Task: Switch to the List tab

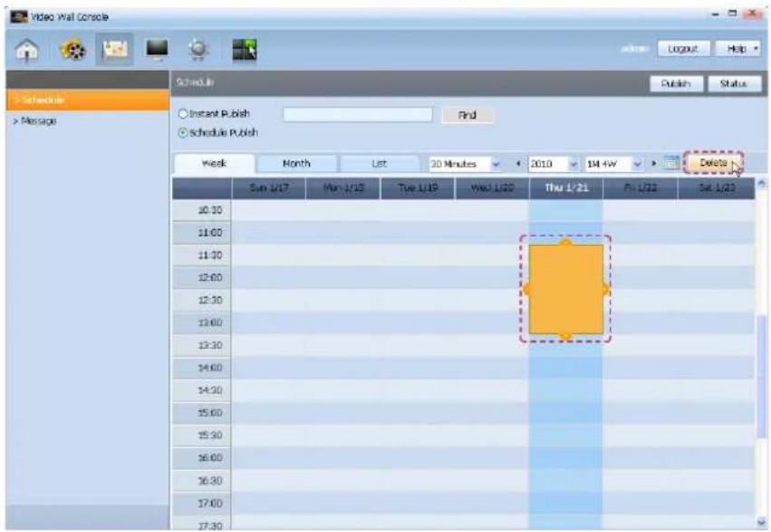Action: (379, 164)
